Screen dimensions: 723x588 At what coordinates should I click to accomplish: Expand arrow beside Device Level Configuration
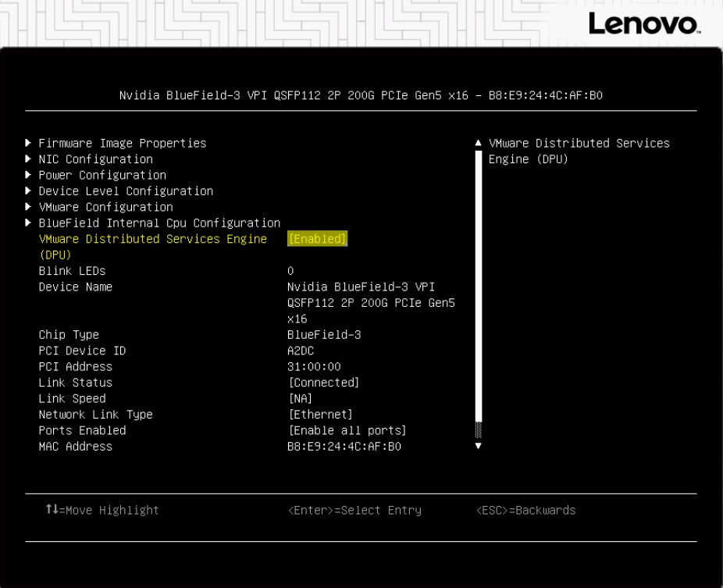(x=28, y=191)
